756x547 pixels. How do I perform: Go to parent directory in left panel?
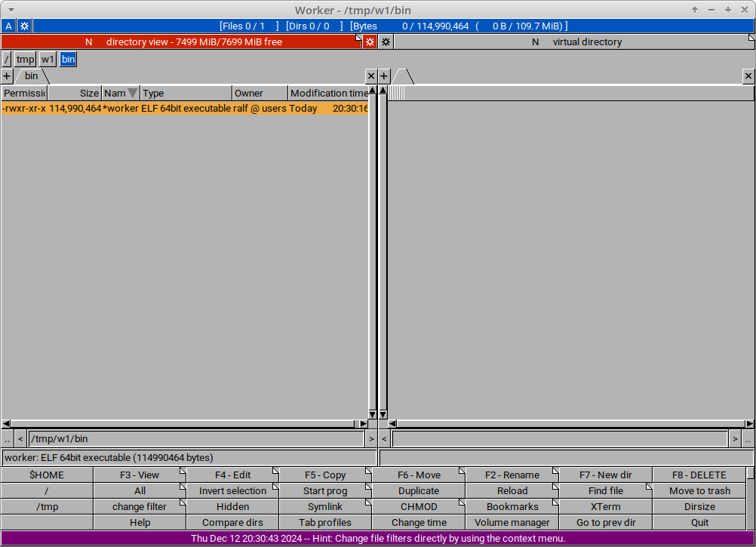click(x=8, y=438)
